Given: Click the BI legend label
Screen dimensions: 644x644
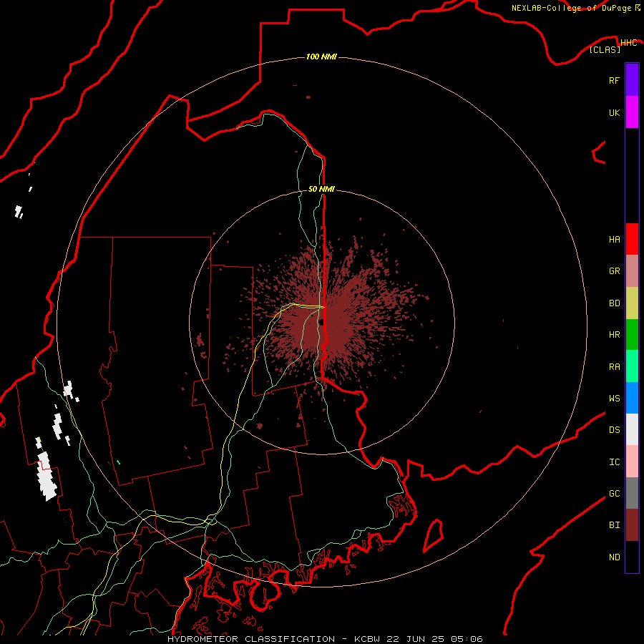Looking at the screenshot, I should click(614, 525).
